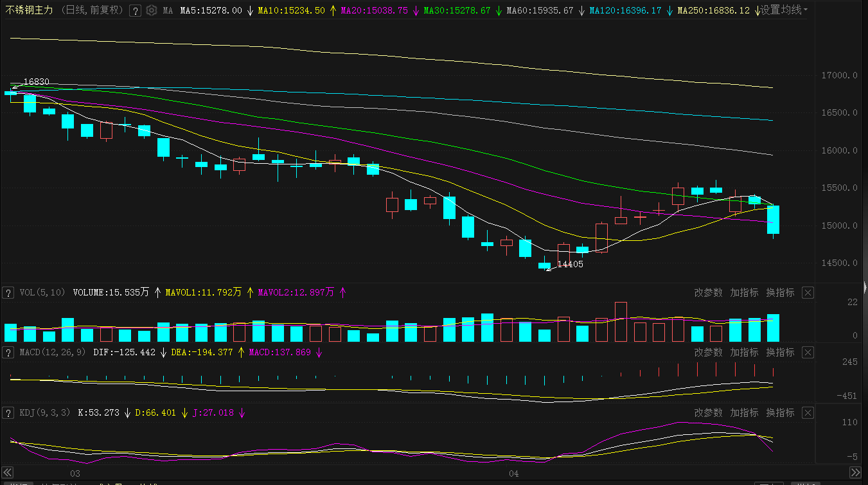This screenshot has width=868, height=485.
Task: Open the MACD indicator help question icon
Action: pos(8,352)
